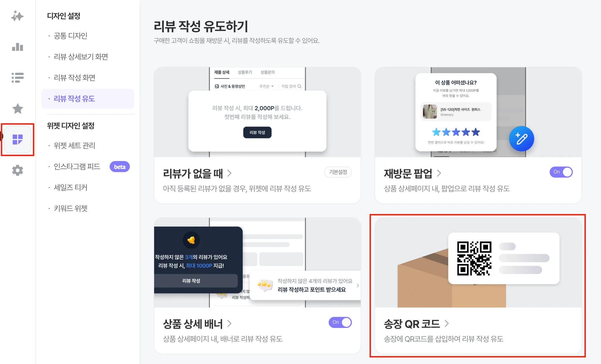This screenshot has width=601, height=364.
Task: Toggle off the 재방문 팝업 switch
Action: [x=561, y=172]
